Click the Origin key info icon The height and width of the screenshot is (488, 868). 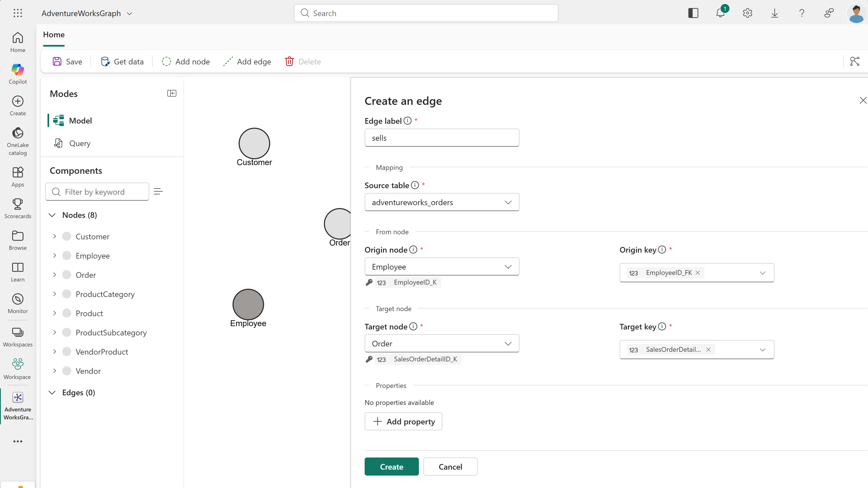[x=662, y=250]
